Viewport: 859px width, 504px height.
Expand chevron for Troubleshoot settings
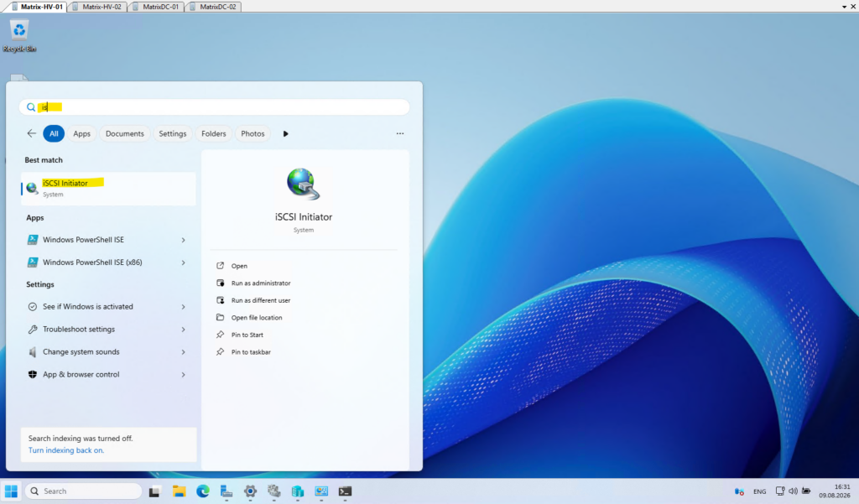click(184, 330)
